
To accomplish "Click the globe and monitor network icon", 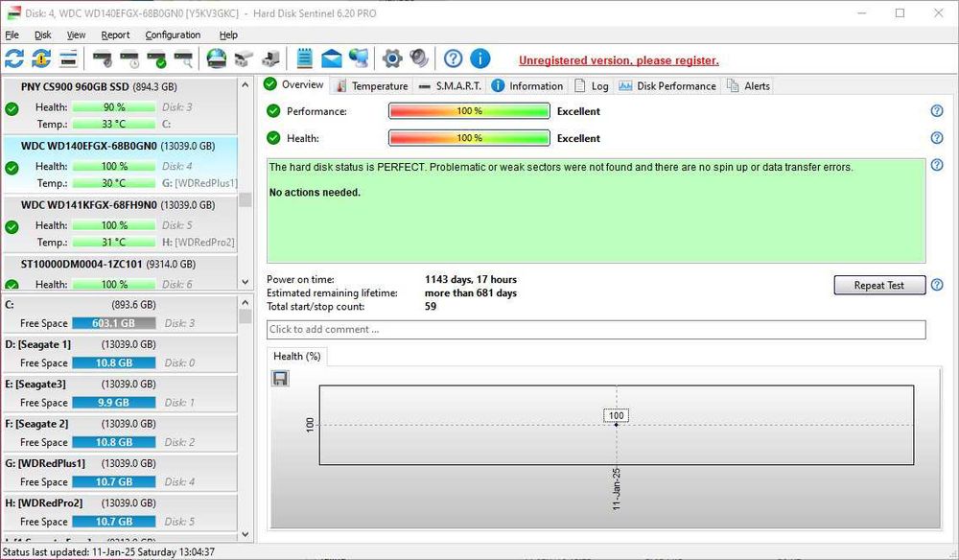I will pyautogui.click(x=359, y=58).
